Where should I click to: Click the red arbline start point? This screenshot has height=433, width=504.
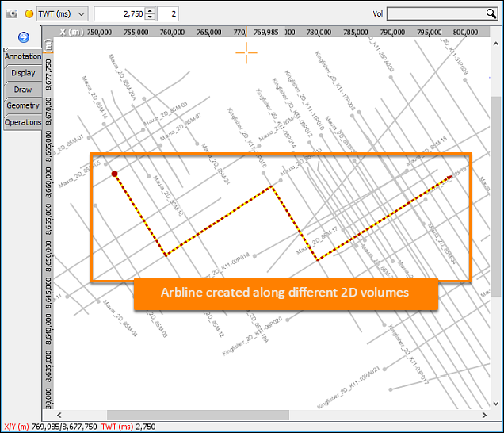[114, 174]
